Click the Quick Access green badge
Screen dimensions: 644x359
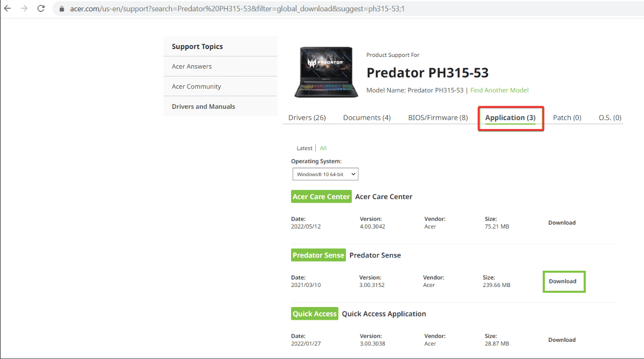click(x=314, y=313)
